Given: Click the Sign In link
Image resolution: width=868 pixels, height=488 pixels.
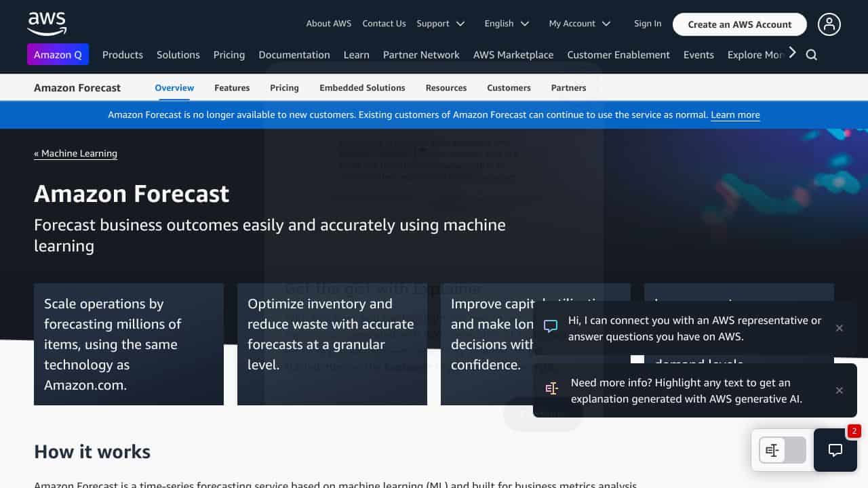Looking at the screenshot, I should pos(648,24).
